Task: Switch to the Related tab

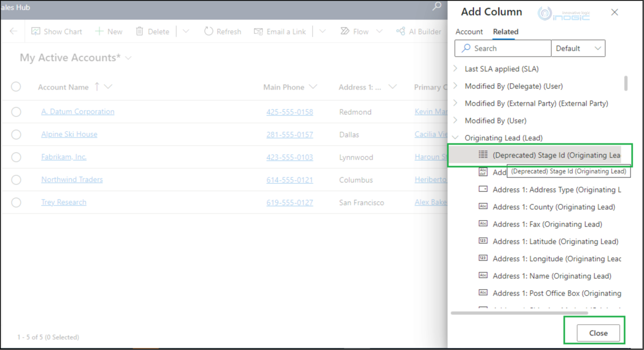Action: tap(505, 32)
